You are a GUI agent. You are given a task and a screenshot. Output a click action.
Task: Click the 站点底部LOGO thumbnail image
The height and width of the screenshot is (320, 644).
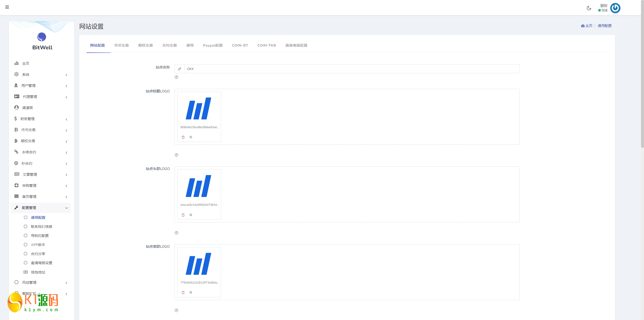coord(198,264)
